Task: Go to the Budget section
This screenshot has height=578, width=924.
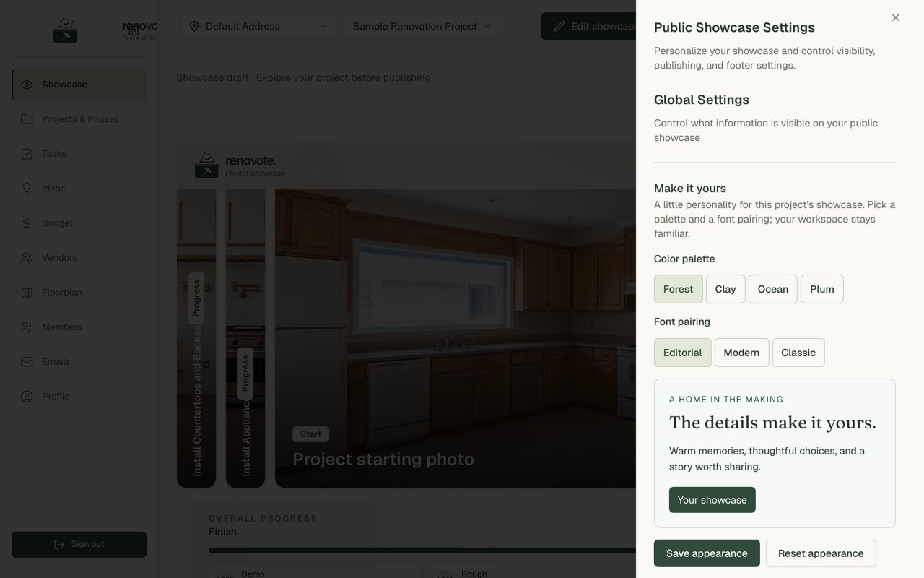Action: [79, 223]
